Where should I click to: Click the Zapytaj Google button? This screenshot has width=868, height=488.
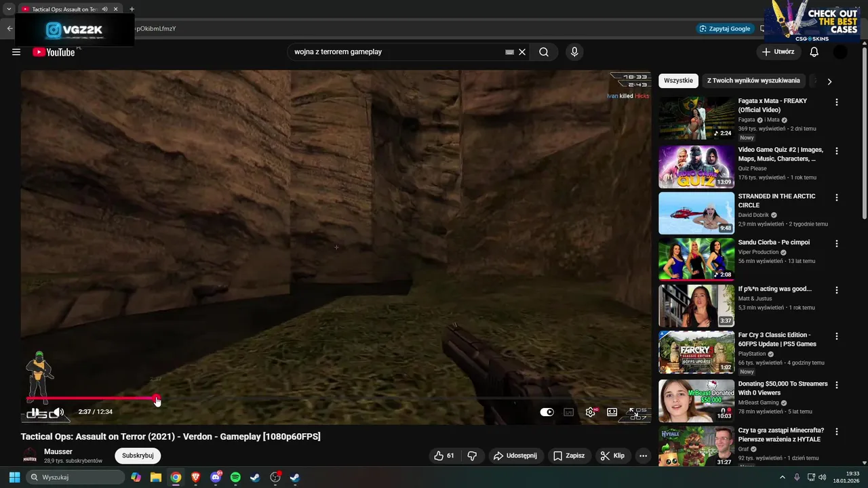[725, 28]
